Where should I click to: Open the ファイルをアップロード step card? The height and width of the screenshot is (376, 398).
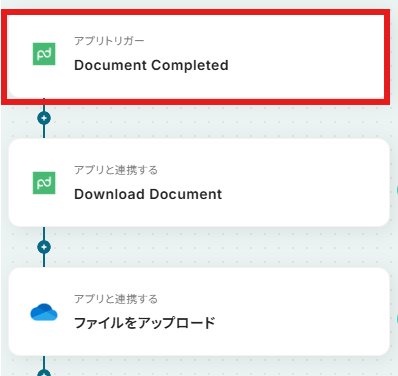point(199,312)
